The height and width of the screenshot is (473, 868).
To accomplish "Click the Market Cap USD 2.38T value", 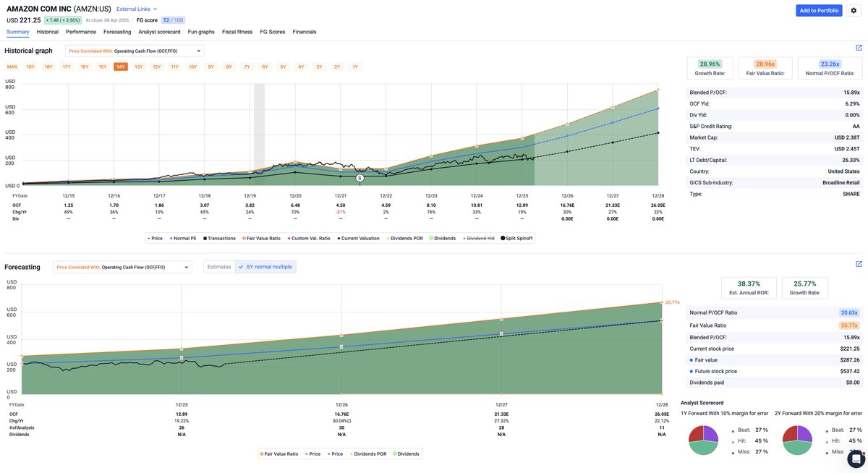I will 847,137.
